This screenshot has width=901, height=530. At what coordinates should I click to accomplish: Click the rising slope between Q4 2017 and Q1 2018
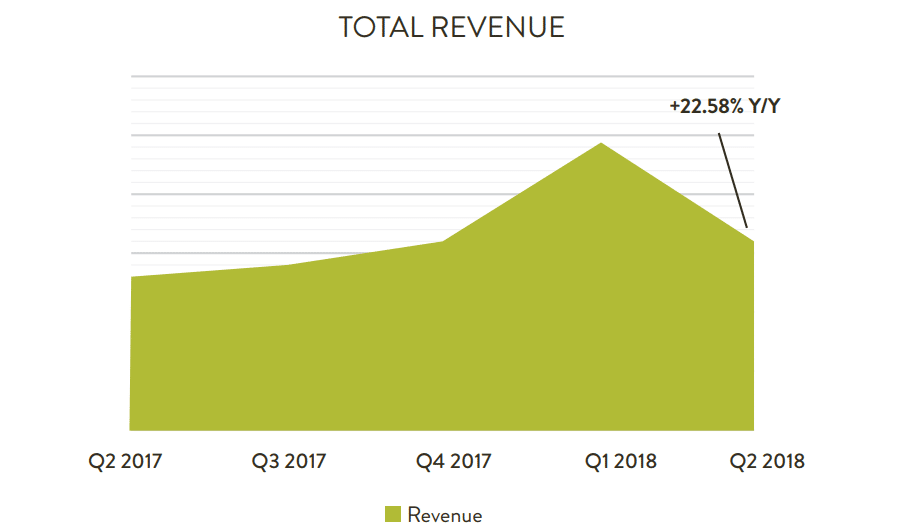(520, 193)
